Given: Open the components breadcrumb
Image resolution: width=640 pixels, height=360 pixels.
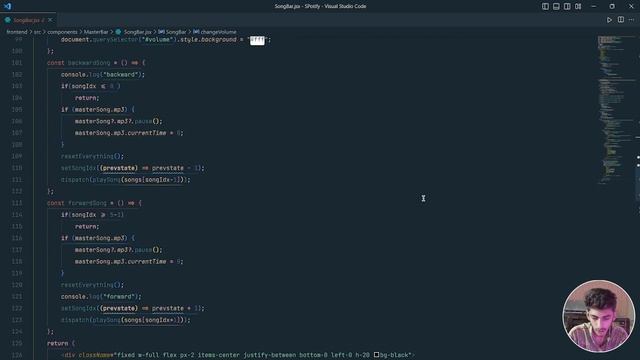Looking at the screenshot, I should click(x=62, y=32).
